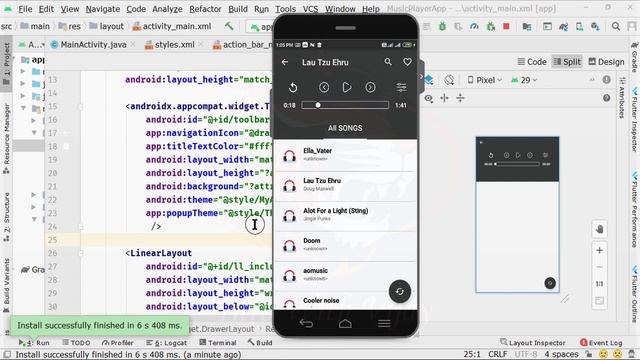The height and width of the screenshot is (360, 640).
Task: Open the Profiler tool window
Action: (x=118, y=343)
